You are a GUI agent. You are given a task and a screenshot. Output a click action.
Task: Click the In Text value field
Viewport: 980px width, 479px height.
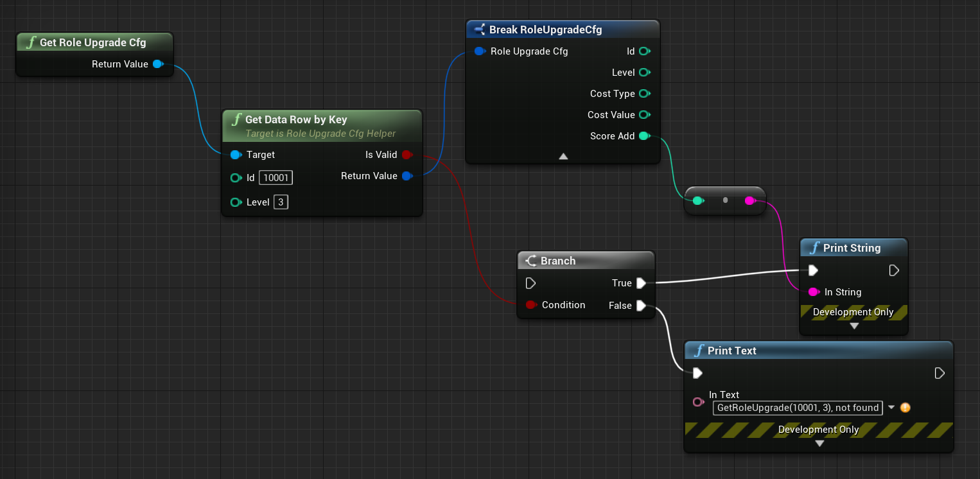[797, 408]
